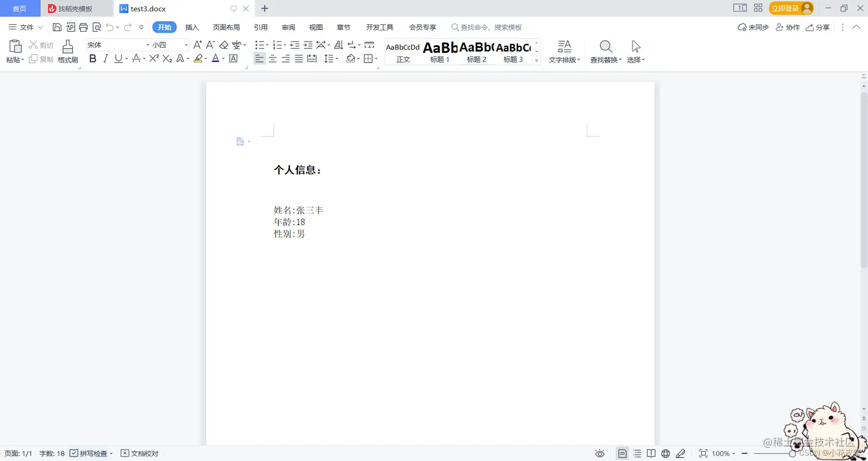This screenshot has width=868, height=461.
Task: Expand quick access toolbar customize arrow
Action: coord(141,27)
